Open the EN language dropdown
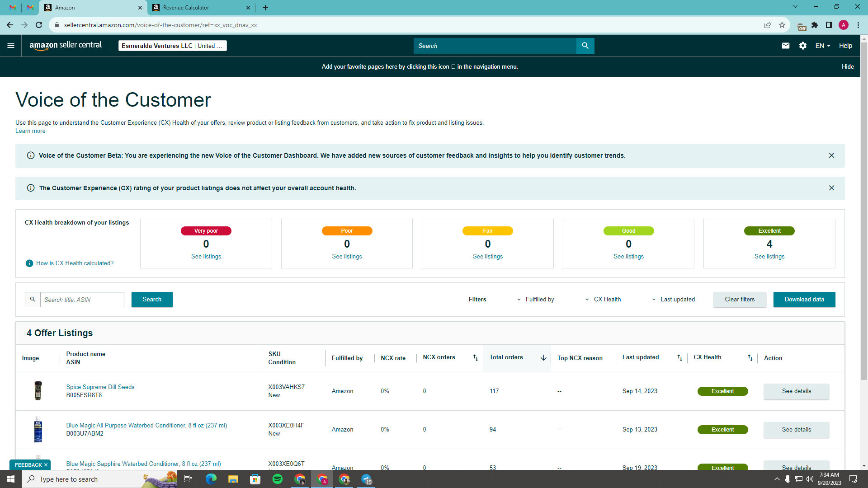 point(823,46)
